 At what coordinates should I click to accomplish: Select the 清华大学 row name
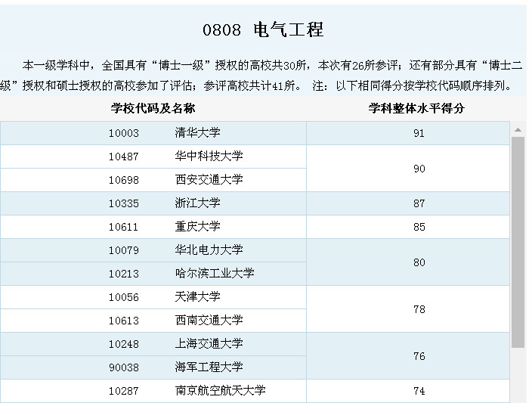197,132
